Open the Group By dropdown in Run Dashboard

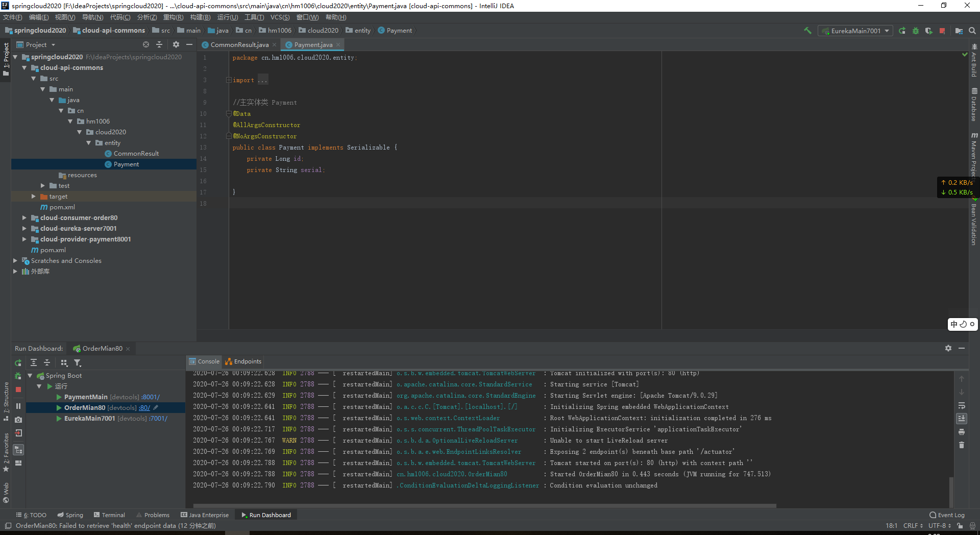pos(64,363)
